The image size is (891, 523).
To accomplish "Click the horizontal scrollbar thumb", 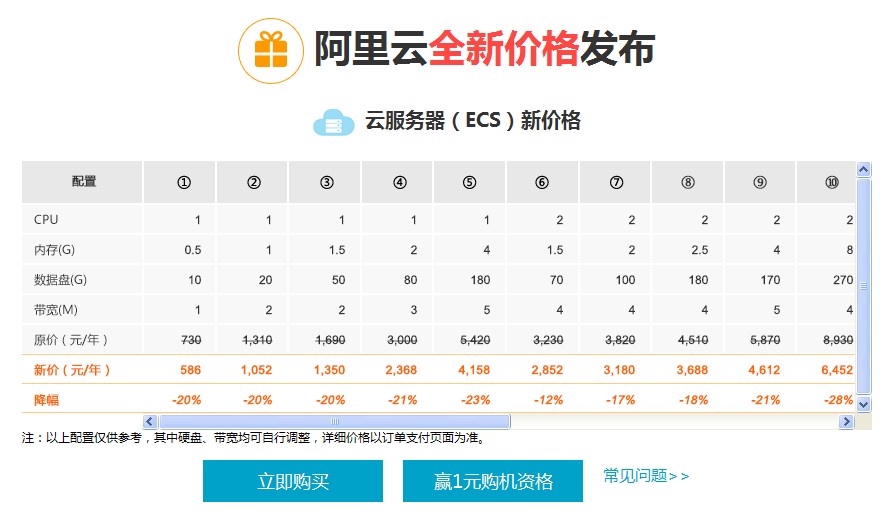I will coord(335,421).
